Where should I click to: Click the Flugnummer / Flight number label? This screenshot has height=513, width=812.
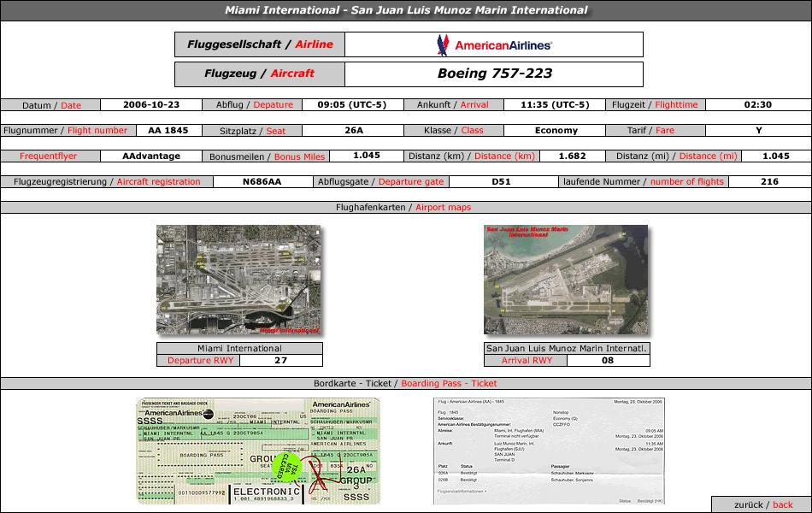point(68,131)
